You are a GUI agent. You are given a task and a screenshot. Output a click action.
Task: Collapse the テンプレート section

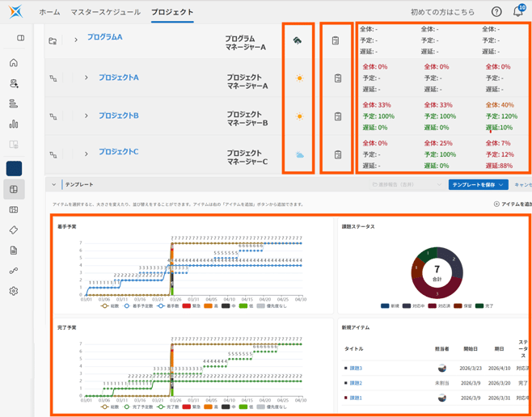pyautogui.click(x=54, y=184)
